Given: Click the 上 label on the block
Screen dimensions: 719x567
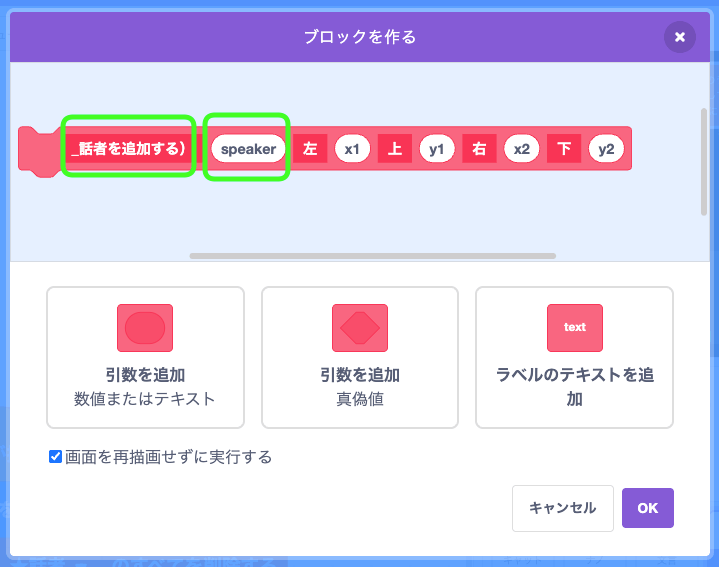Looking at the screenshot, I should click(x=395, y=149).
